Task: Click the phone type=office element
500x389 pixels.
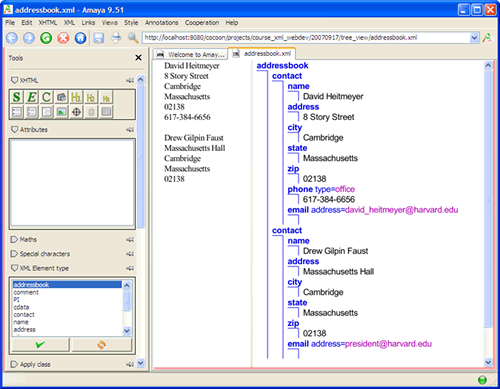Action: click(321, 189)
